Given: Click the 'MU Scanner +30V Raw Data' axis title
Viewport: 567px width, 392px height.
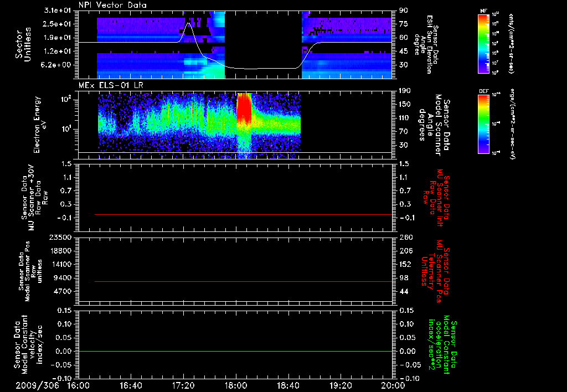Looking at the screenshot, I should click(x=34, y=198).
